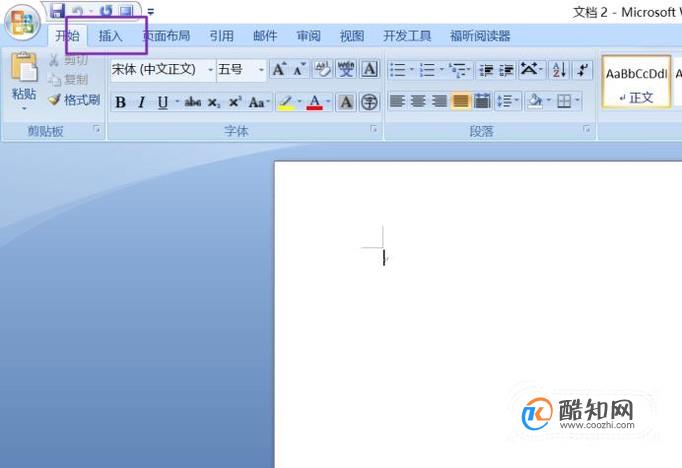Toggle underline formatting

163,103
